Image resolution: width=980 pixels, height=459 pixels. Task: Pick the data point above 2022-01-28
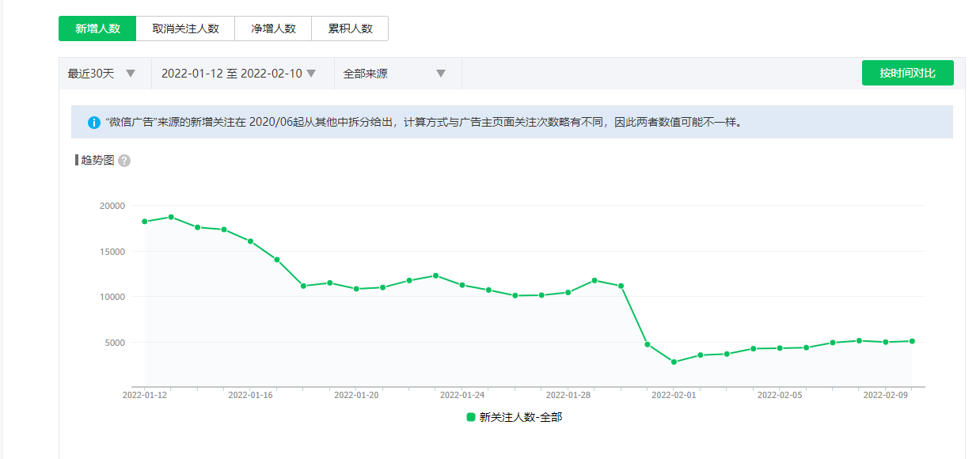tap(568, 292)
